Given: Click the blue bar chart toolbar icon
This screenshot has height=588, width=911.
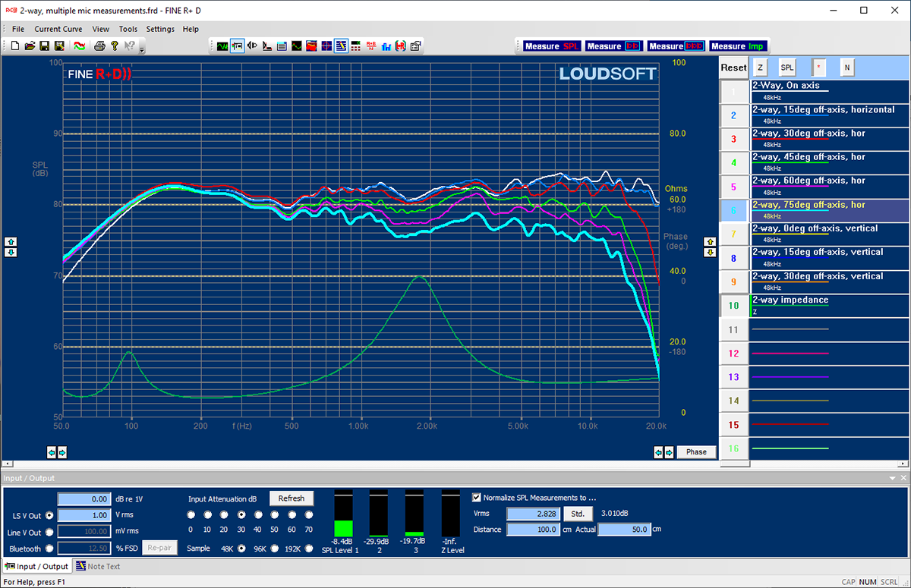Looking at the screenshot, I should coord(386,46).
